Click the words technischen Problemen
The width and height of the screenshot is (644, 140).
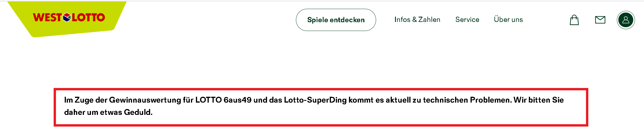pos(467,100)
